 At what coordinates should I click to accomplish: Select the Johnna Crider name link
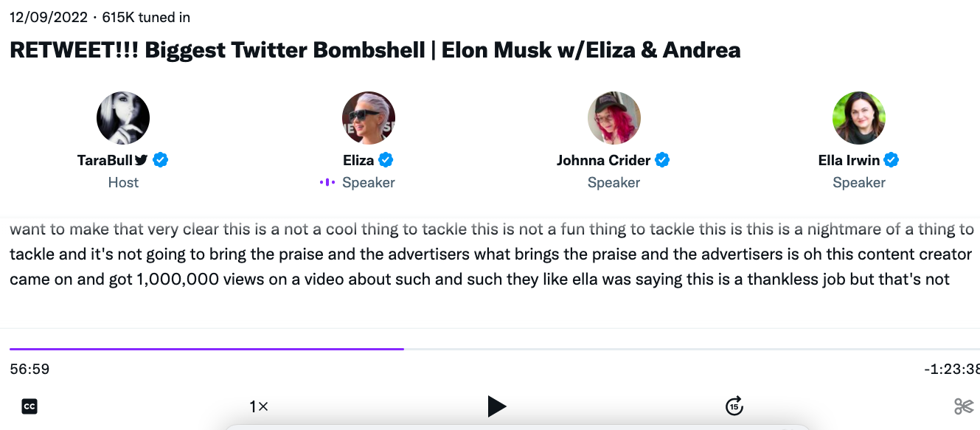tap(604, 160)
